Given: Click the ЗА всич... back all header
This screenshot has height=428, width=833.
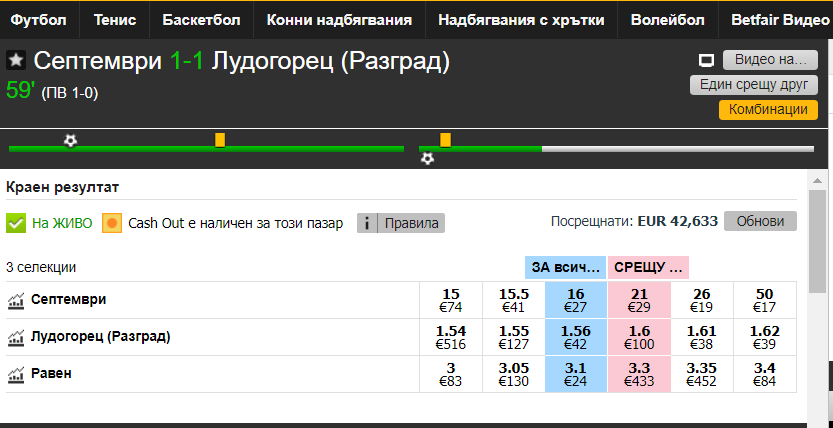Looking at the screenshot, I should pyautogui.click(x=565, y=268).
